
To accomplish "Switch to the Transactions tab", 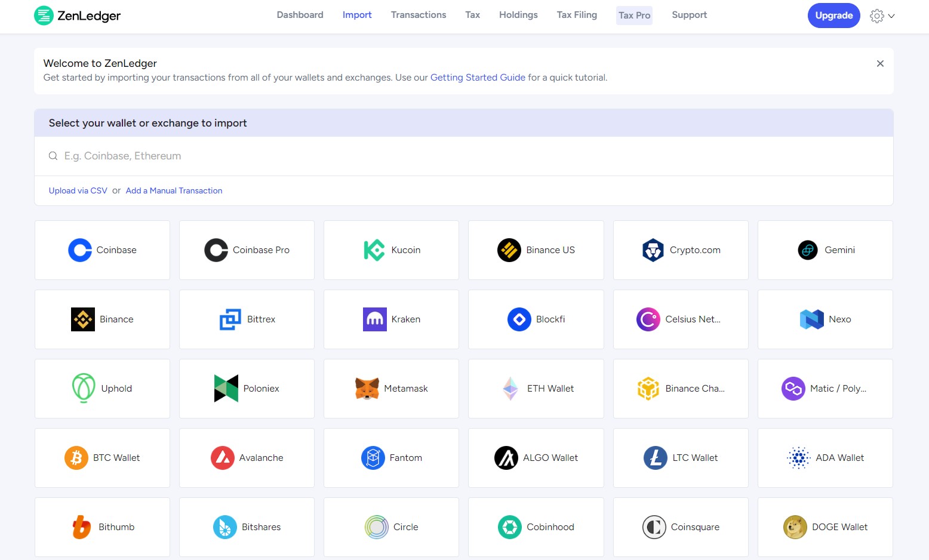I will click(419, 15).
